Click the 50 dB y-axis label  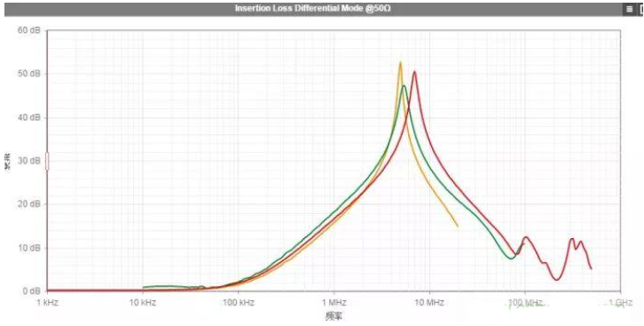click(x=29, y=74)
